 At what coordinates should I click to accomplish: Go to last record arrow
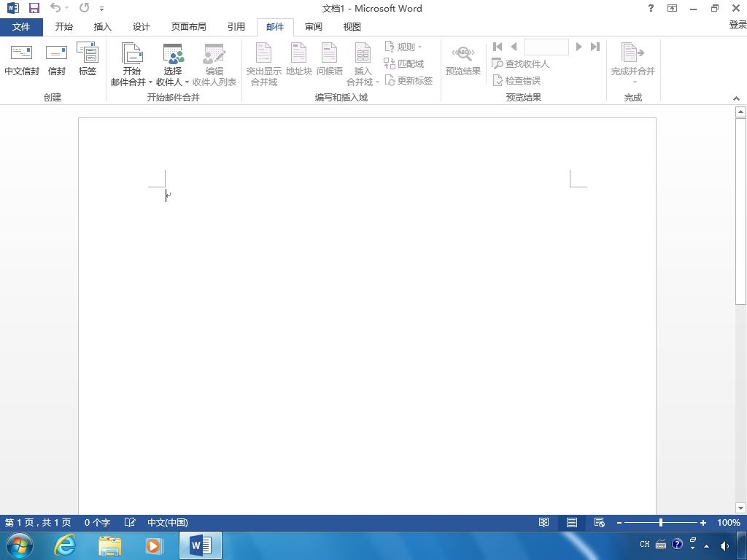click(595, 46)
